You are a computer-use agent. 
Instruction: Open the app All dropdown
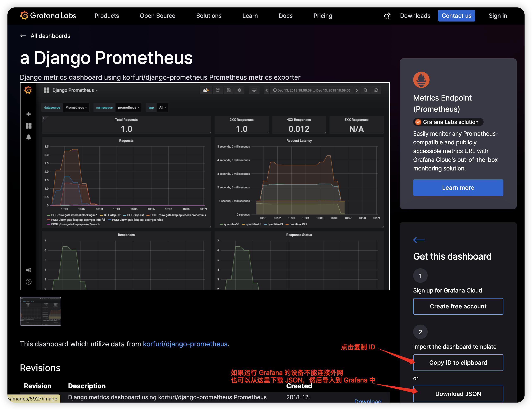coord(162,107)
